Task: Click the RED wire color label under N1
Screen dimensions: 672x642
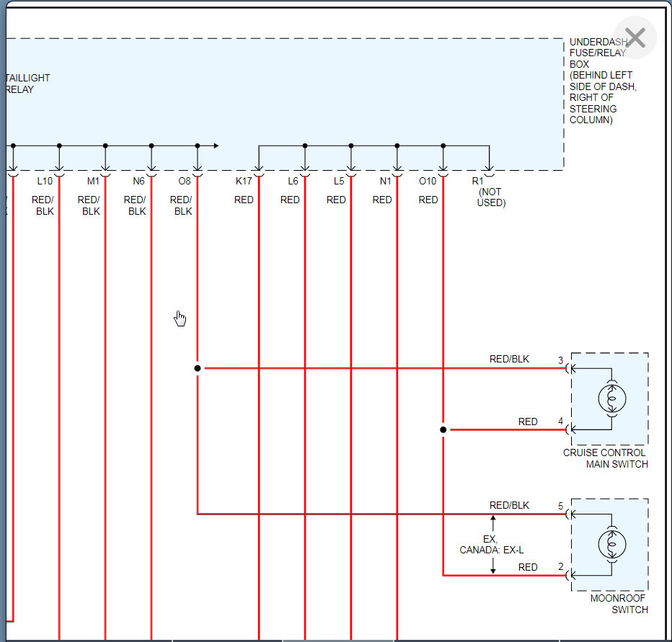Action: coord(382,200)
